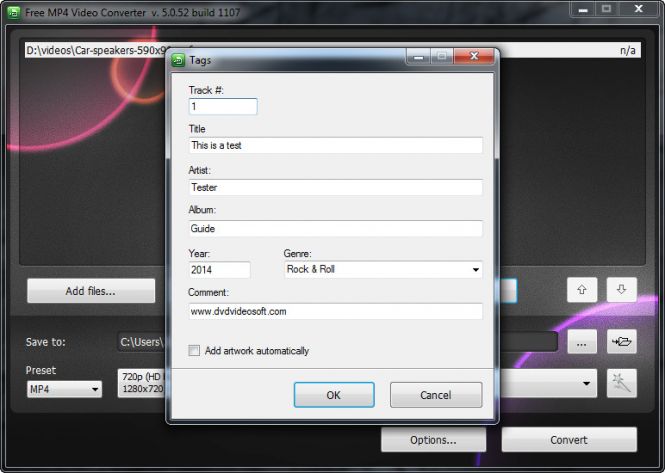Select the Car-speakers video row in file list
Image resolution: width=665 pixels, height=473 pixels.
[x=333, y=50]
